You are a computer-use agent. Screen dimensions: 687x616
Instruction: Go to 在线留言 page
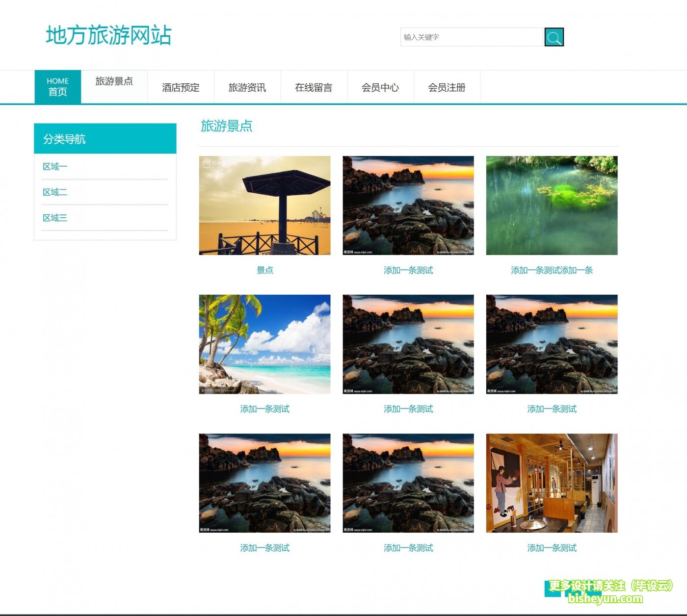pyautogui.click(x=314, y=88)
